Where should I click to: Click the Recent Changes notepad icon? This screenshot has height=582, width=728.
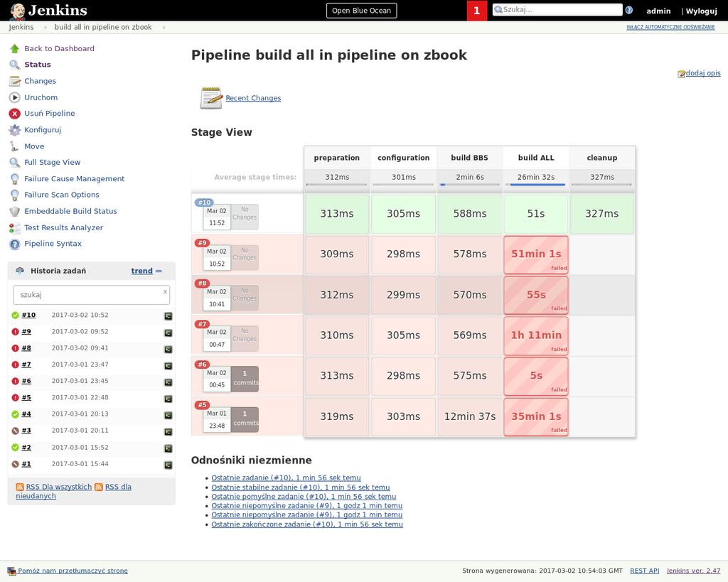(x=211, y=98)
